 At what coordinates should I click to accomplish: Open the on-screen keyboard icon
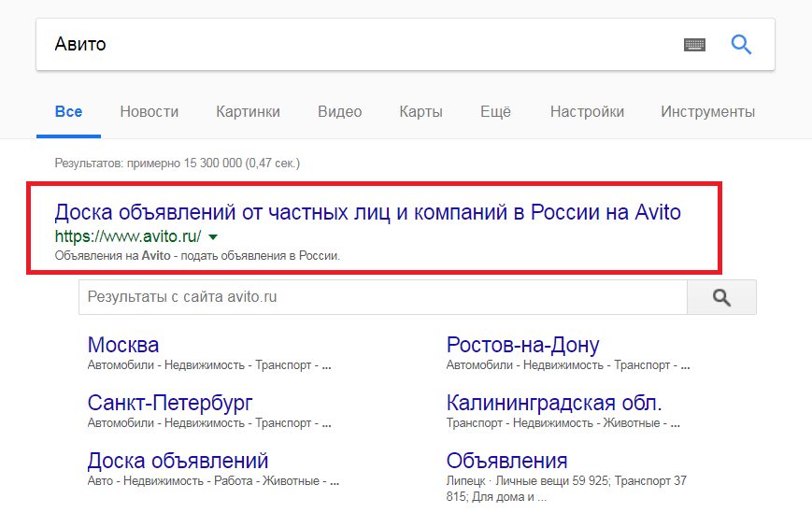click(x=694, y=45)
